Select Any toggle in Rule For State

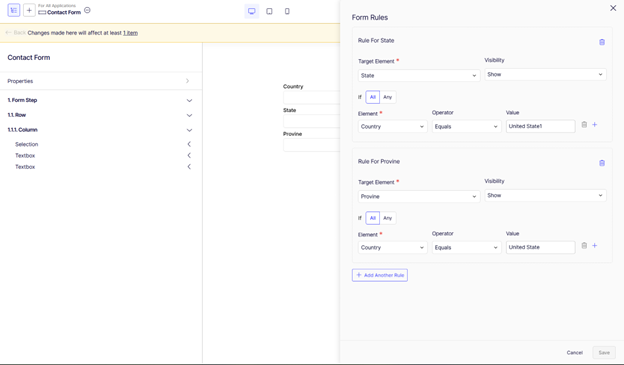[388, 97]
